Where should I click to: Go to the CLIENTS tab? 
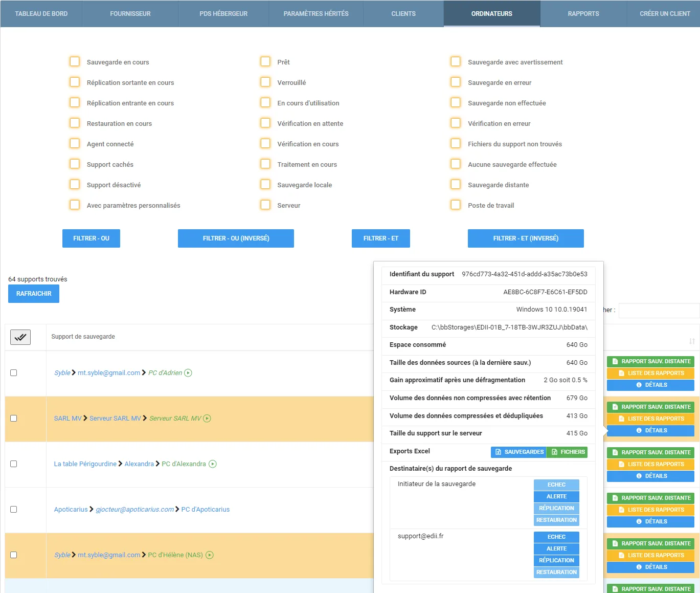pos(403,14)
